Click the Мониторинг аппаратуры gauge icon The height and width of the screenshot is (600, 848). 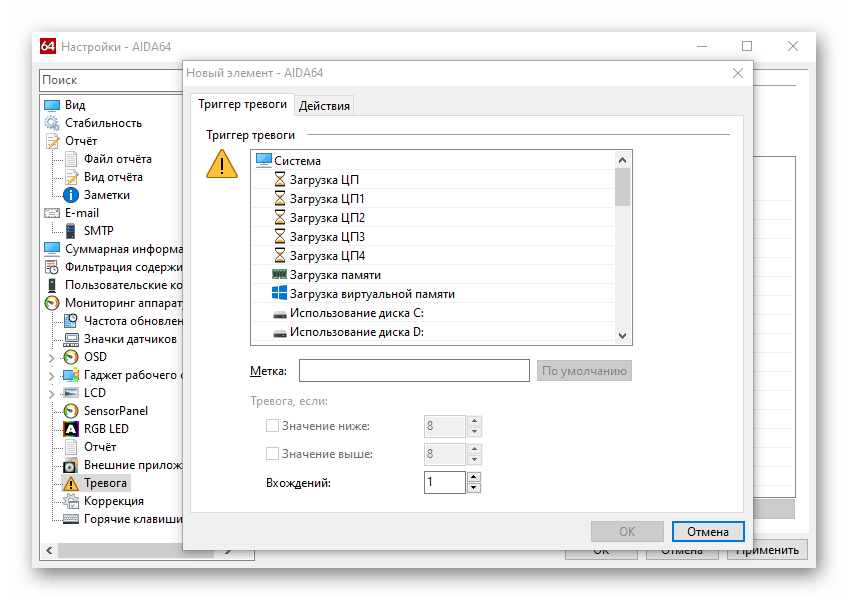click(52, 303)
